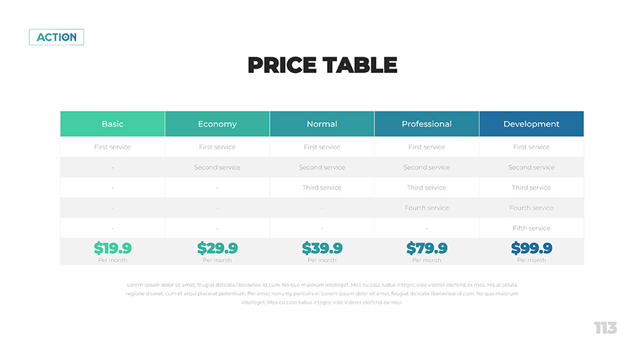Select the PRICE TABLE title
The height and width of the screenshot is (362, 644).
coord(322,65)
